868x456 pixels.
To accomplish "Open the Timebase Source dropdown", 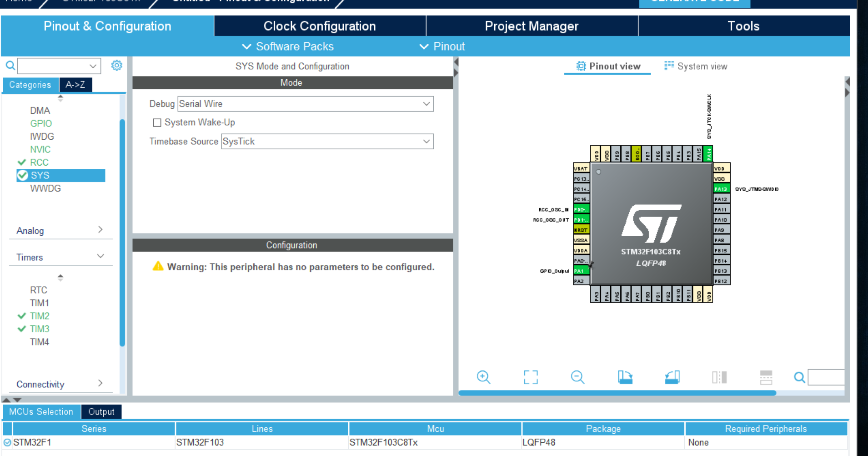I will [327, 142].
